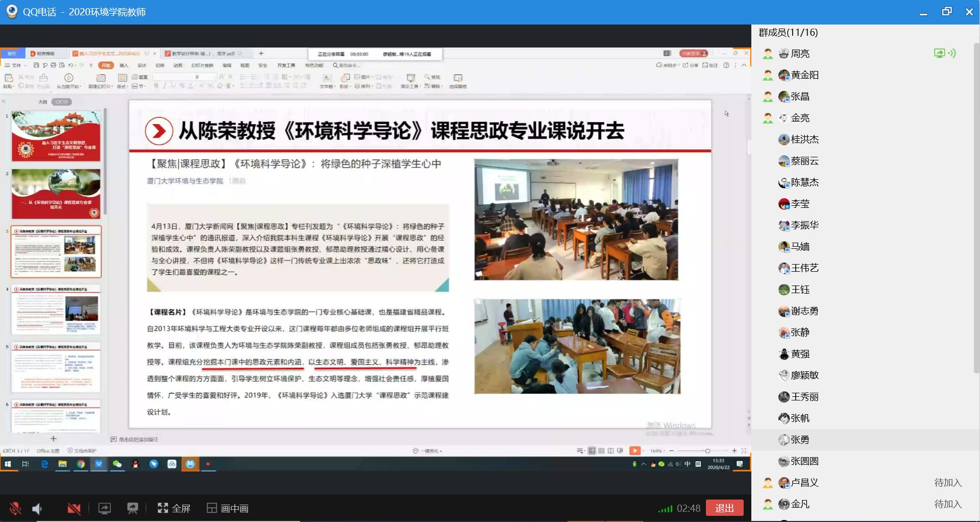The width and height of the screenshot is (980, 522).
Task: Click the 粘贴 paste icon in ribbon
Action: [x=9, y=78]
